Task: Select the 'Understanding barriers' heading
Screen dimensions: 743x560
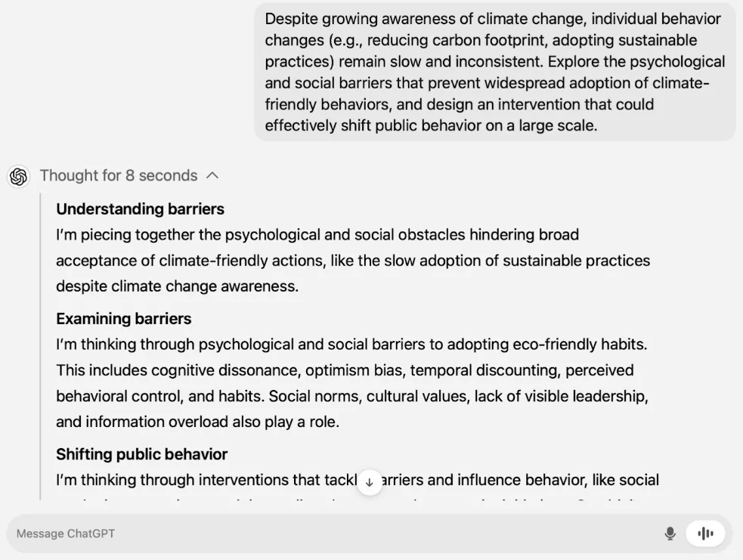Action: point(141,209)
